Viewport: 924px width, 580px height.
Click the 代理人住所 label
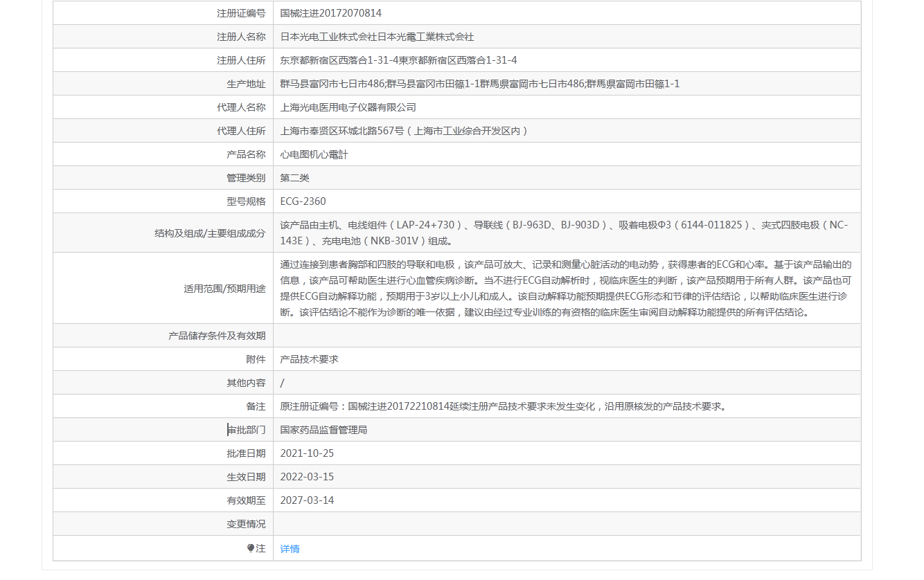pos(241,131)
